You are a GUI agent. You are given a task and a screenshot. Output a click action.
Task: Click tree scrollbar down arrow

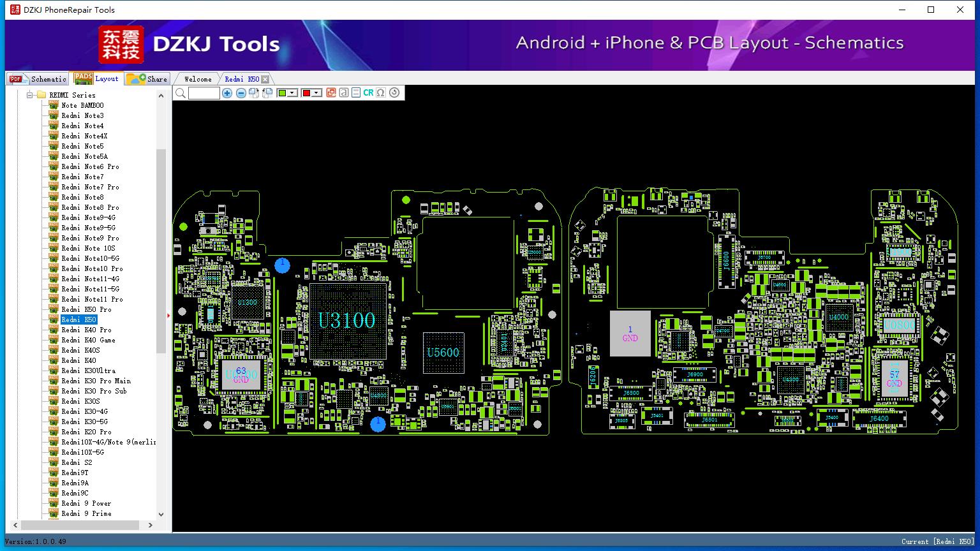(161, 514)
